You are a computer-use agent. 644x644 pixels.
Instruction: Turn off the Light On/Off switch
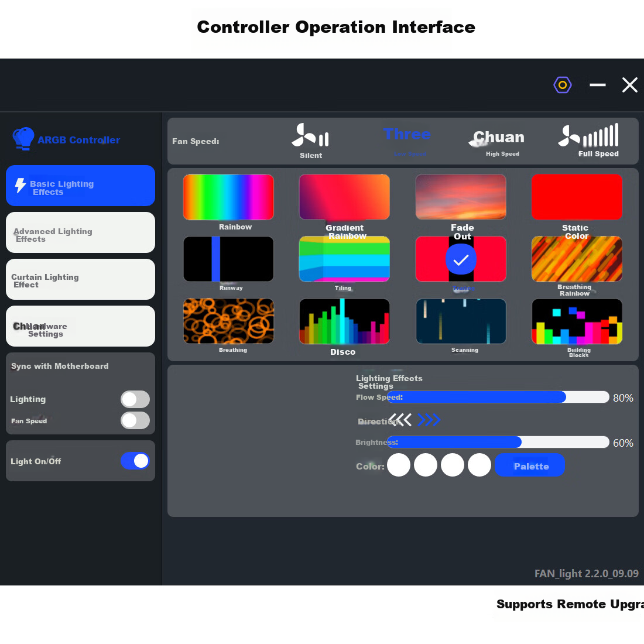[x=135, y=461]
